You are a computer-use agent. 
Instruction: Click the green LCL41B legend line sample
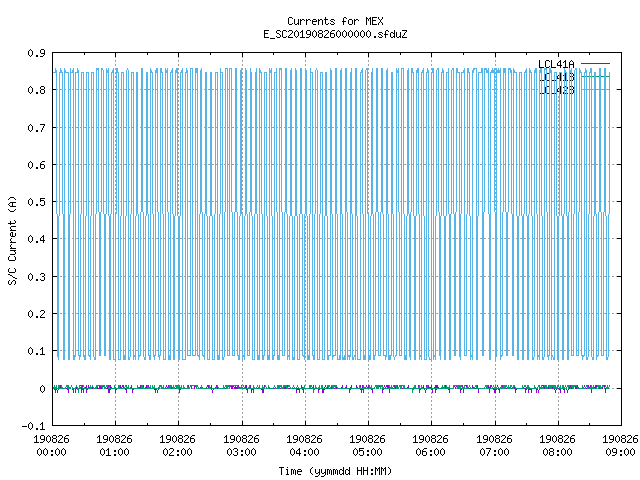[595, 76]
